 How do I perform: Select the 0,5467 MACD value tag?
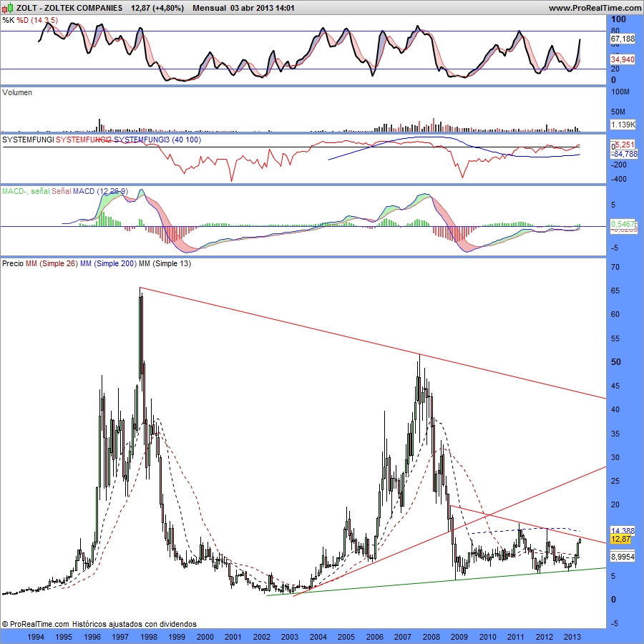(x=623, y=224)
